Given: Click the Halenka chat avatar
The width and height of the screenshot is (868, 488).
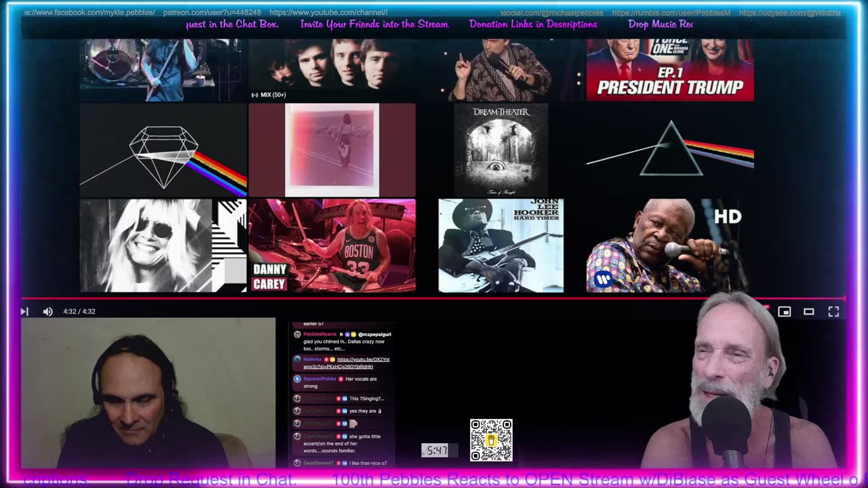Looking at the screenshot, I should pos(296,359).
